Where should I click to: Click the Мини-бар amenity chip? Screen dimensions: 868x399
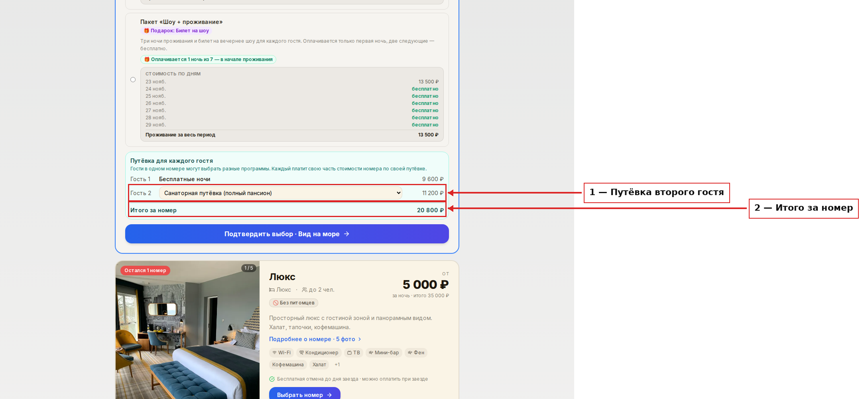pos(384,353)
